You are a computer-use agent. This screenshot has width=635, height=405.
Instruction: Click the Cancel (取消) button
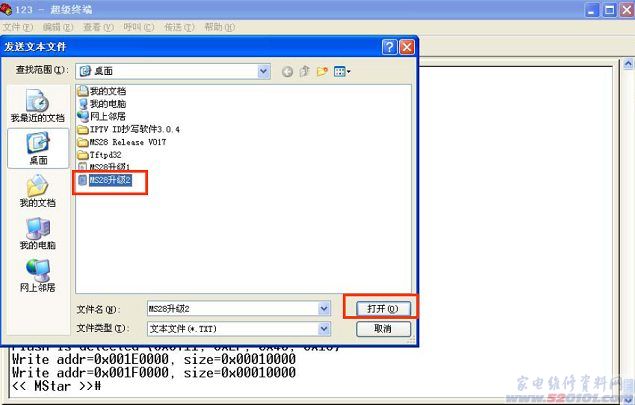tap(381, 328)
